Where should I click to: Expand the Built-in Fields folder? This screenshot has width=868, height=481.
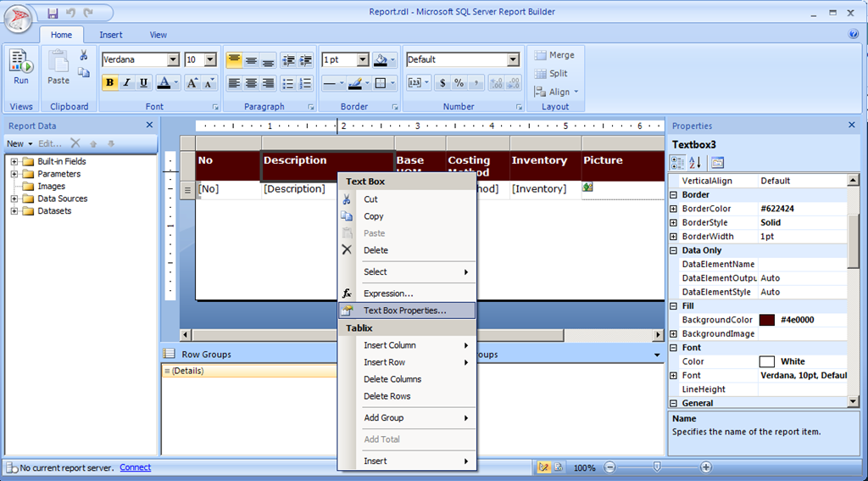pyautogui.click(x=14, y=162)
